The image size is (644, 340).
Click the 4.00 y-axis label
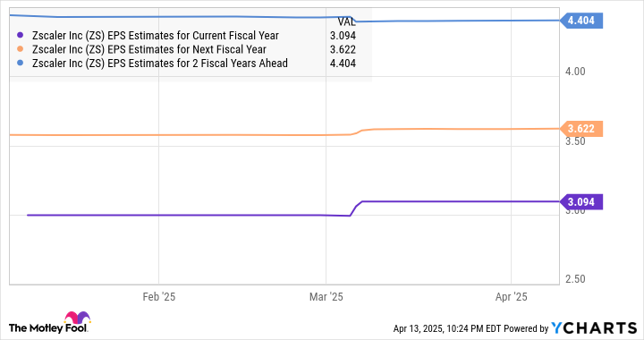(x=575, y=72)
